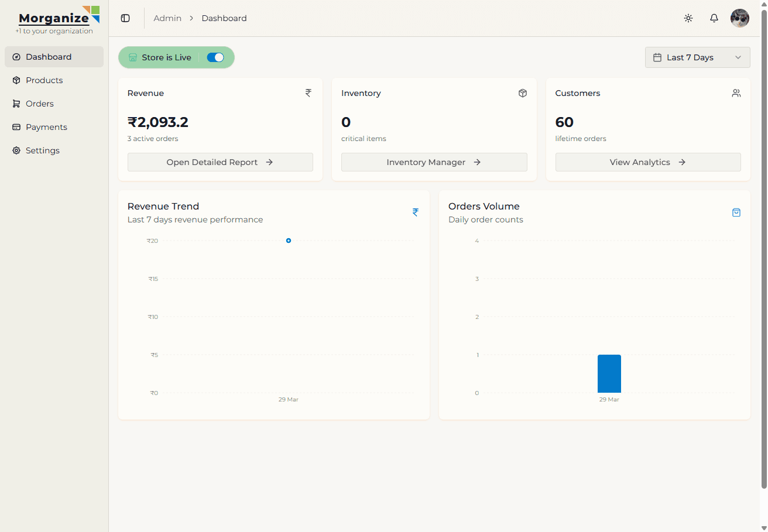Toggle the sidebar collapse icon
768x532 pixels.
tap(125, 18)
